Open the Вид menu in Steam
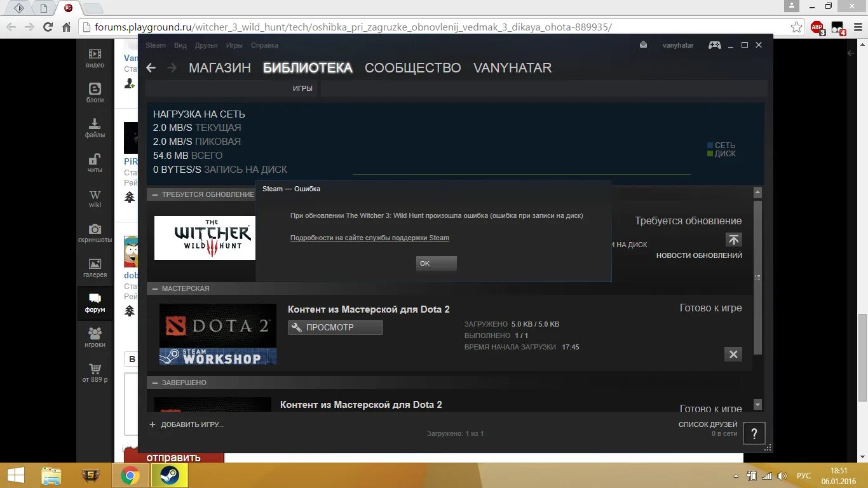Viewport: 868px width, 488px height. 180,45
